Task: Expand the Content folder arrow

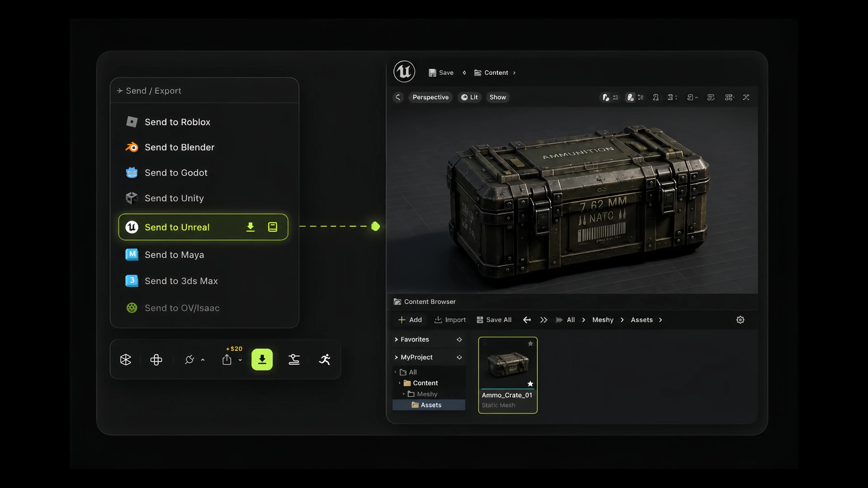Action: click(x=400, y=383)
